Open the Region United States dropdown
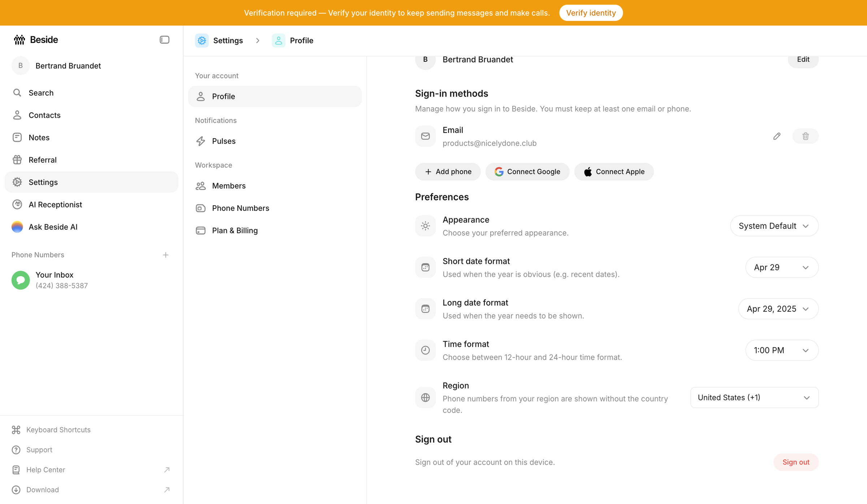Viewport: 867px width, 504px height. coord(754,398)
